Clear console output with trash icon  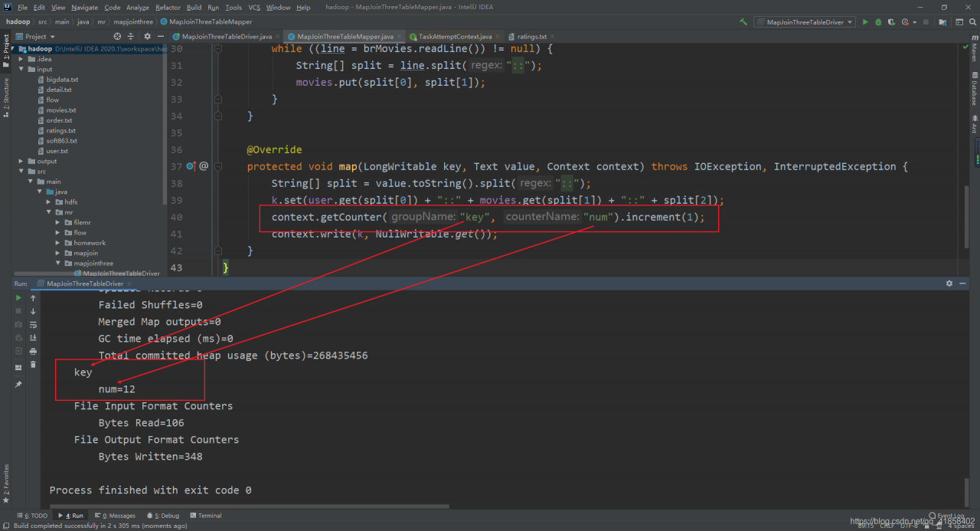click(33, 365)
